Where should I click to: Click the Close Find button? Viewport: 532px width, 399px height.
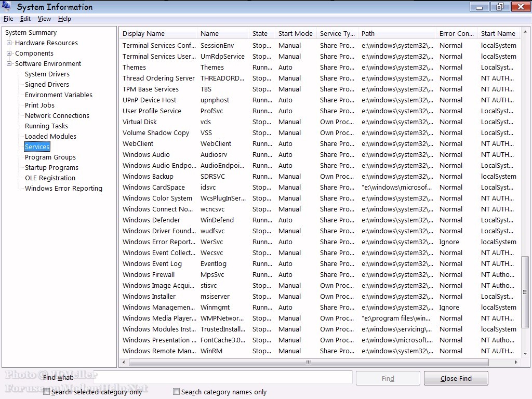456,378
